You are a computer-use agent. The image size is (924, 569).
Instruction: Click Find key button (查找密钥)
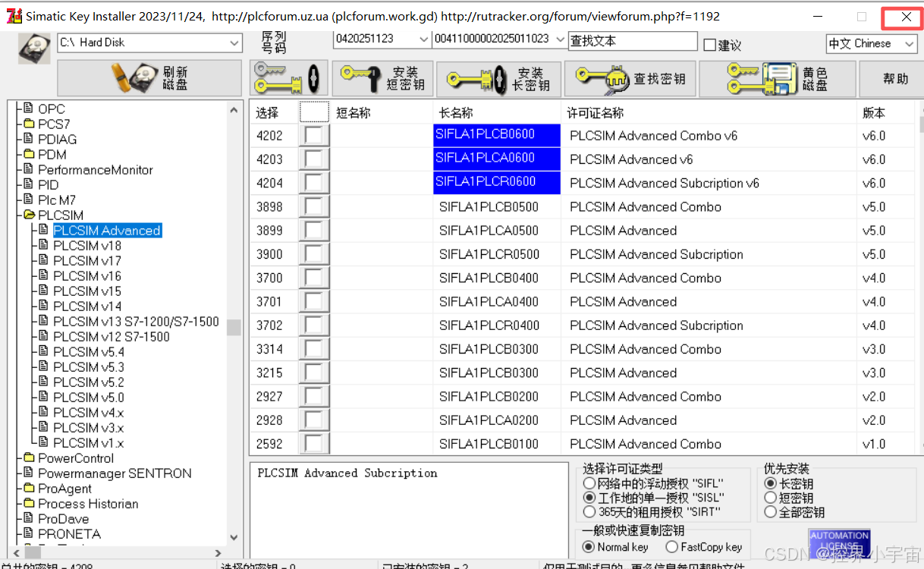coord(630,78)
